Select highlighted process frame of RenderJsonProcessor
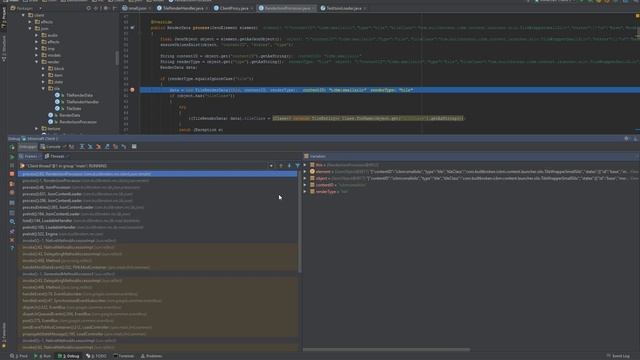The height and width of the screenshot is (360, 640). point(158,174)
